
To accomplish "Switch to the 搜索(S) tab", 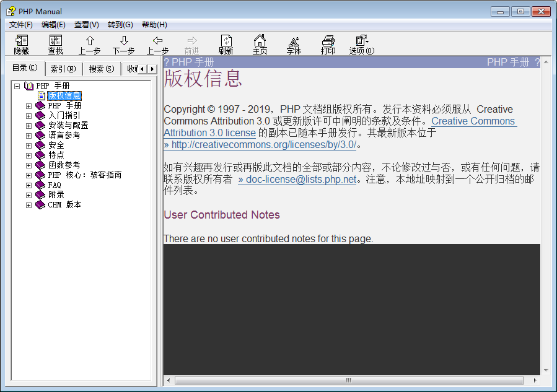I will pos(102,69).
